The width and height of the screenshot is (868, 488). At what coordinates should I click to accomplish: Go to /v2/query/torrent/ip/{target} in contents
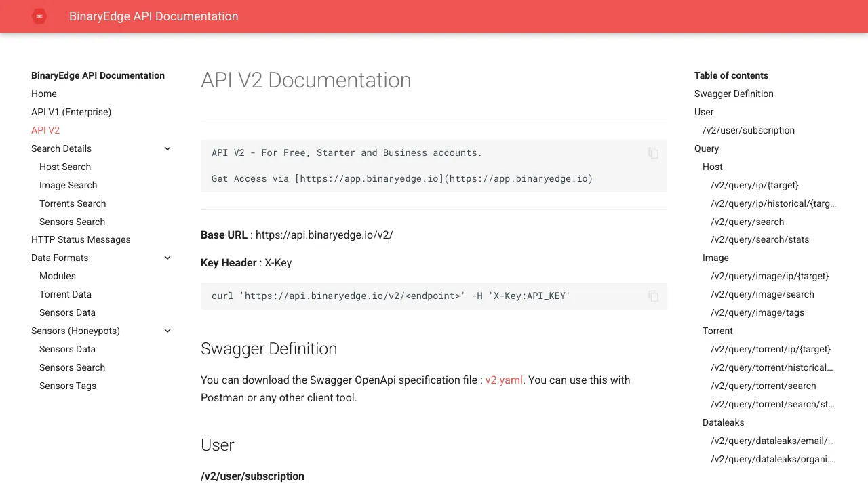pos(770,349)
